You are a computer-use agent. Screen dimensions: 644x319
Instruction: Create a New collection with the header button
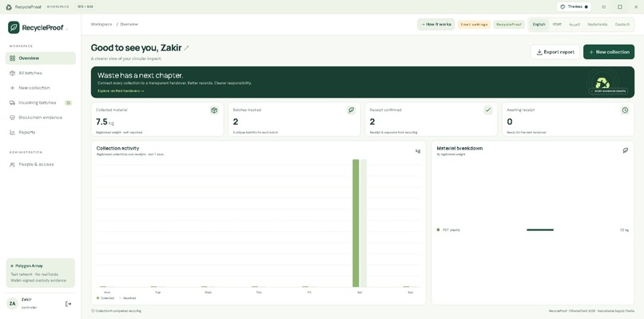[609, 52]
